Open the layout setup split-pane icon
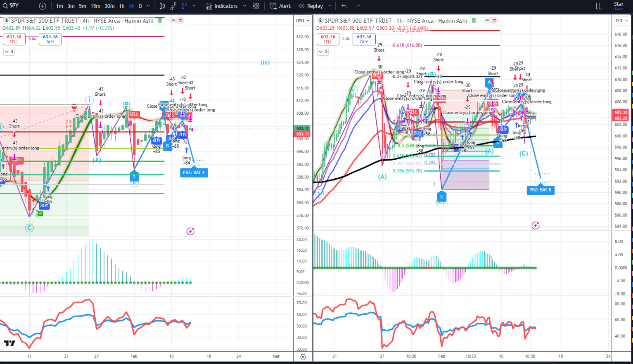633x364 pixels. pos(600,6)
